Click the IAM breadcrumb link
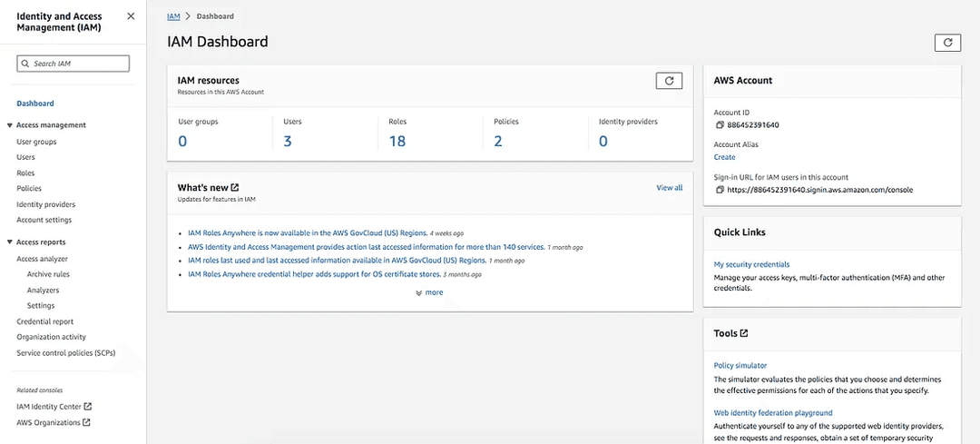Viewport: 980px width, 444px height. (173, 16)
